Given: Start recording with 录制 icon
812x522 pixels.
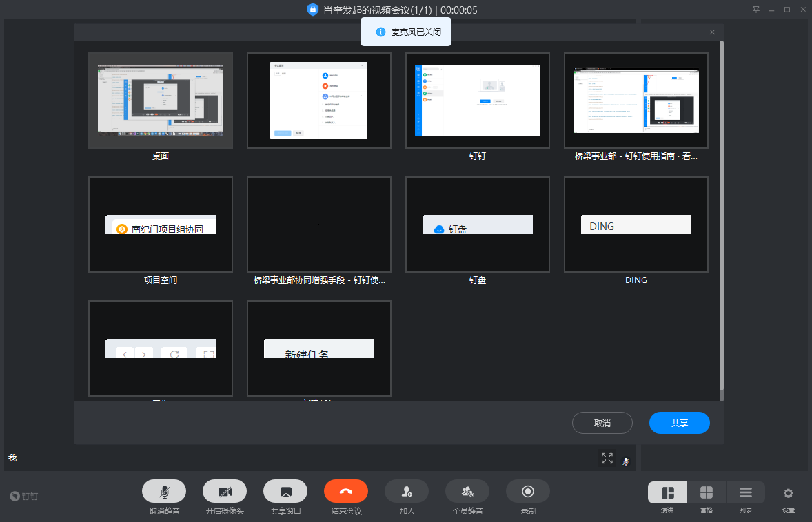Looking at the screenshot, I should coord(528,492).
